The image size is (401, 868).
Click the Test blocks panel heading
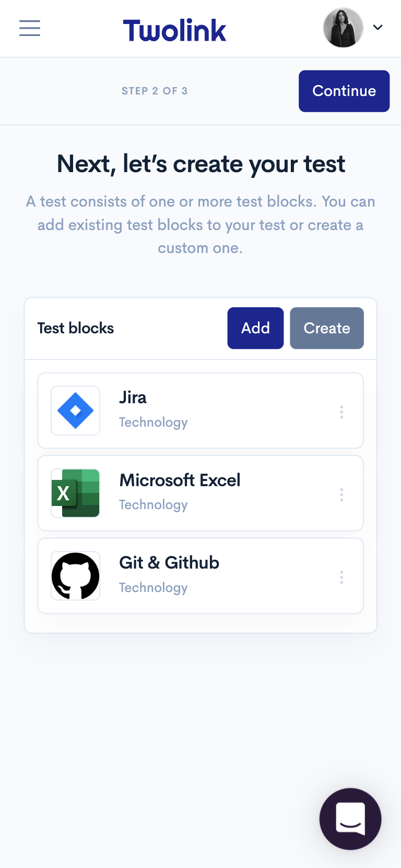coord(76,328)
